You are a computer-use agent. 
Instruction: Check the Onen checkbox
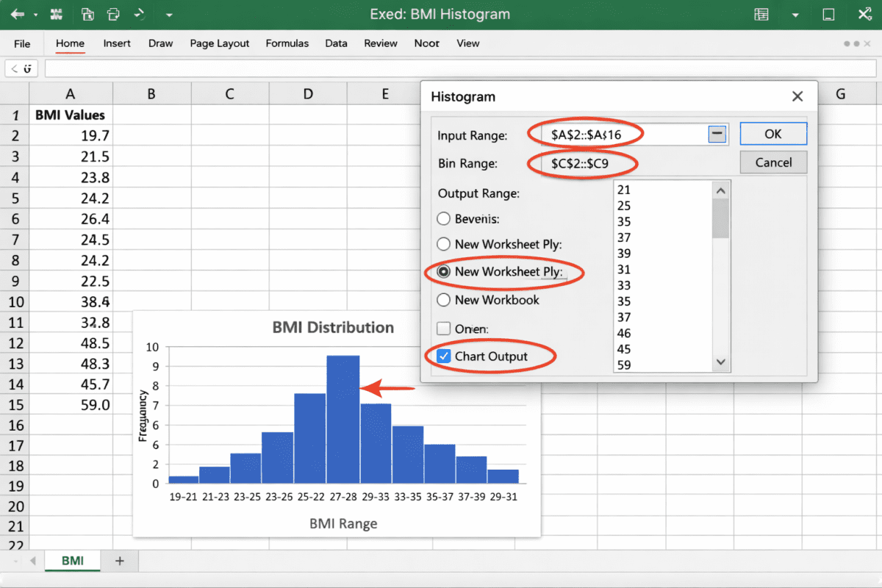[443, 329]
